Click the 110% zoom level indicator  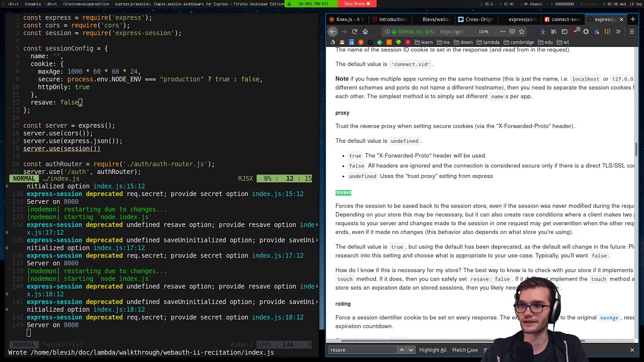[x=484, y=32]
